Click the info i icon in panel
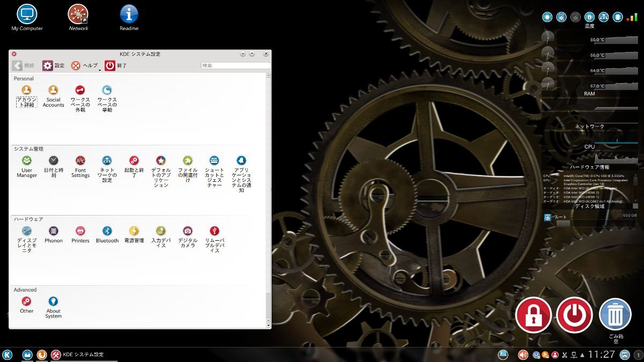The height and width of the screenshot is (362, 644). (638, 354)
